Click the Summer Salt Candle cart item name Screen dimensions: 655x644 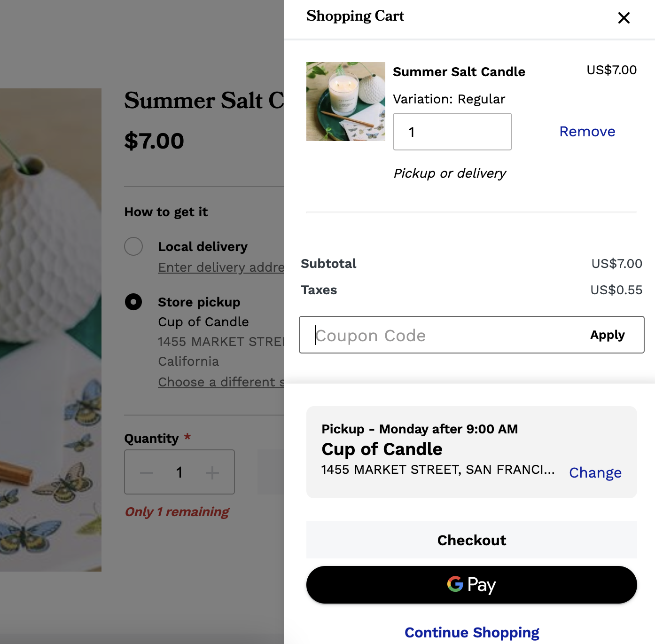point(459,72)
